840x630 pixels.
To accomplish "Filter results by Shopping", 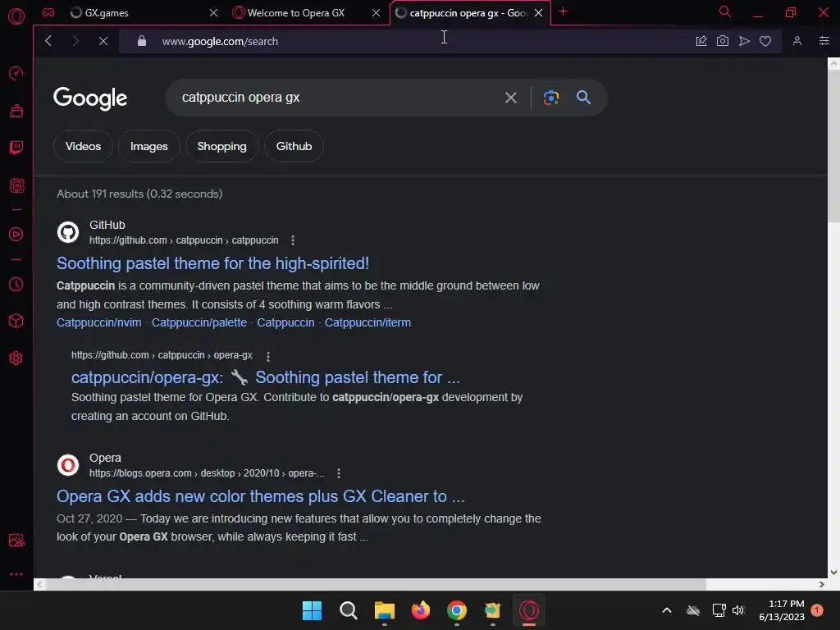I will coord(221,146).
